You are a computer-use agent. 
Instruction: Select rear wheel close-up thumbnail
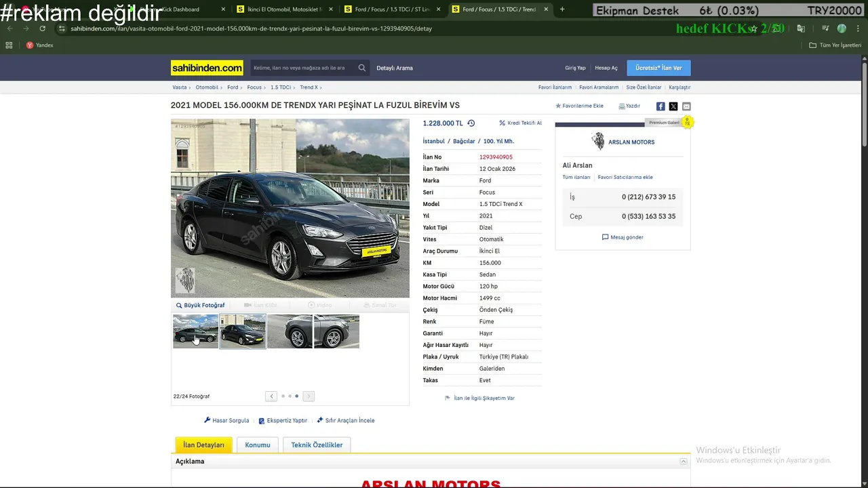coord(336,331)
